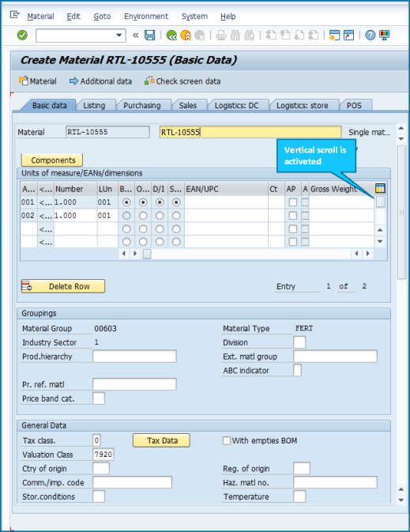410x532 pixels.
Task: Open the Help question mark icon
Action: pyautogui.click(x=371, y=35)
